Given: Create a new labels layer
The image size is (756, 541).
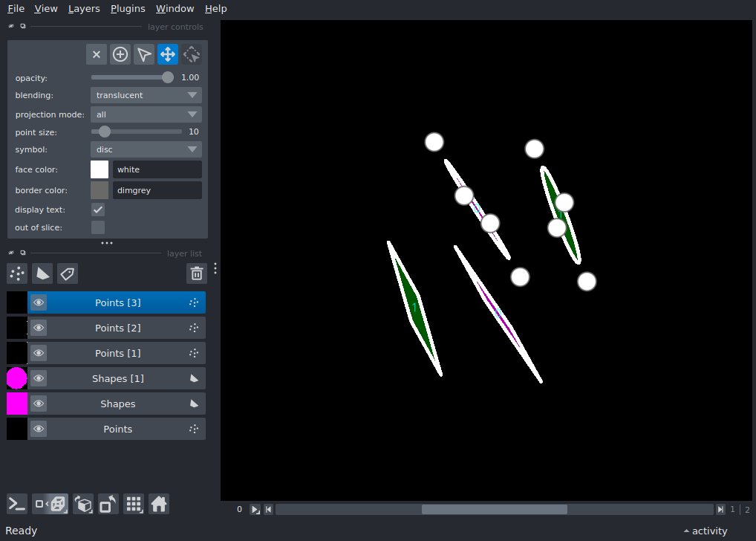Looking at the screenshot, I should (68, 273).
